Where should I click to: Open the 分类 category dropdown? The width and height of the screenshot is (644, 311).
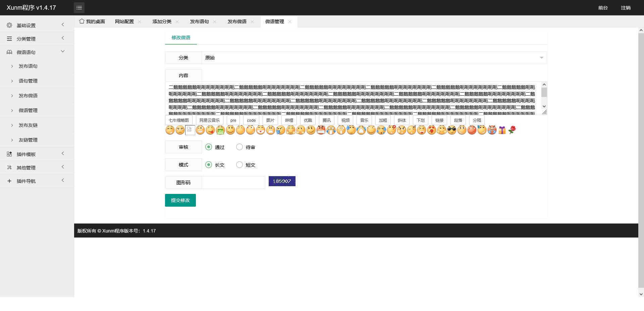point(374,58)
